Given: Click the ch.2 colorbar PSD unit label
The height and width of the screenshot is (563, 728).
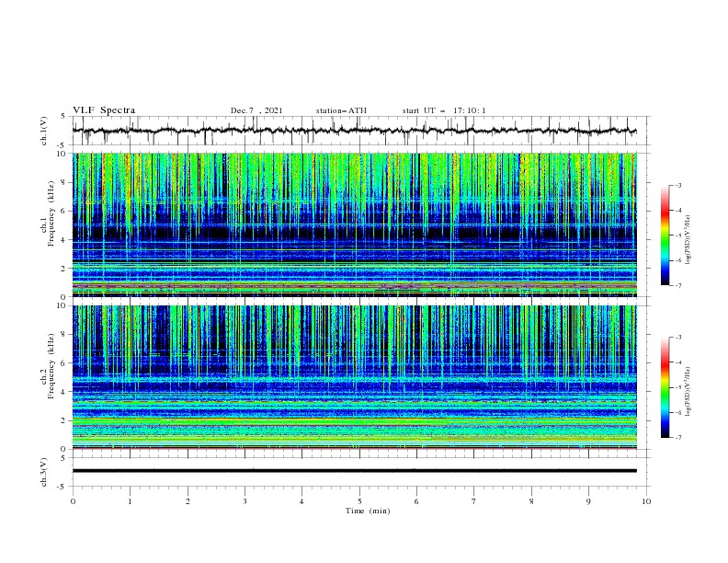Looking at the screenshot, I should coord(688,391).
